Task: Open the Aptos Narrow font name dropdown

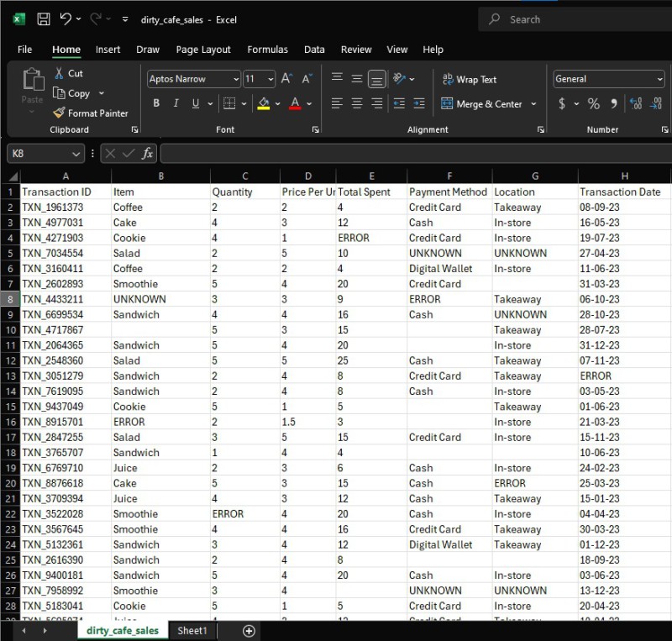Action: tap(236, 79)
